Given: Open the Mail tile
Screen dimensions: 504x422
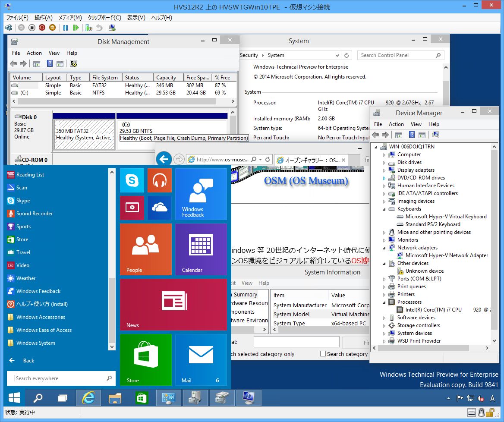Looking at the screenshot, I should coord(201,360).
